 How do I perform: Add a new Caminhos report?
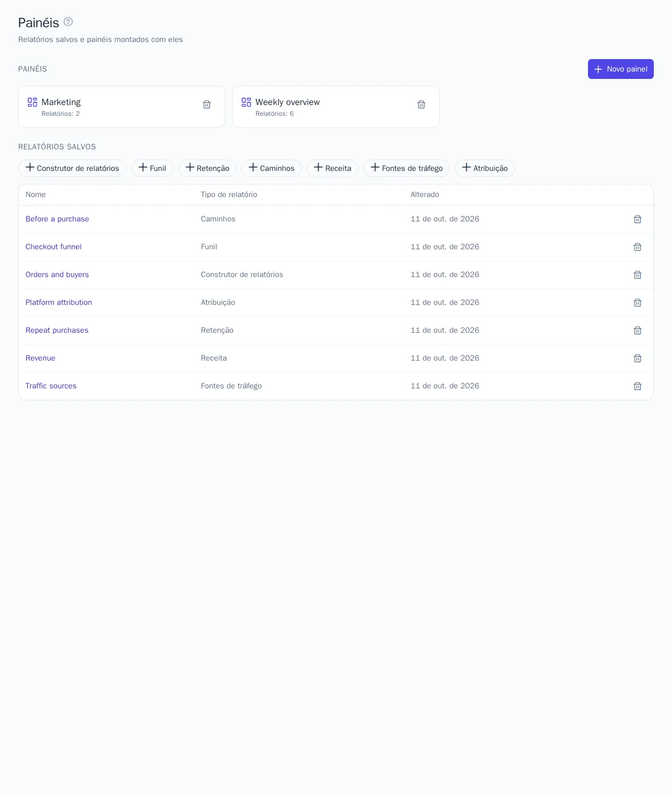tap(271, 168)
